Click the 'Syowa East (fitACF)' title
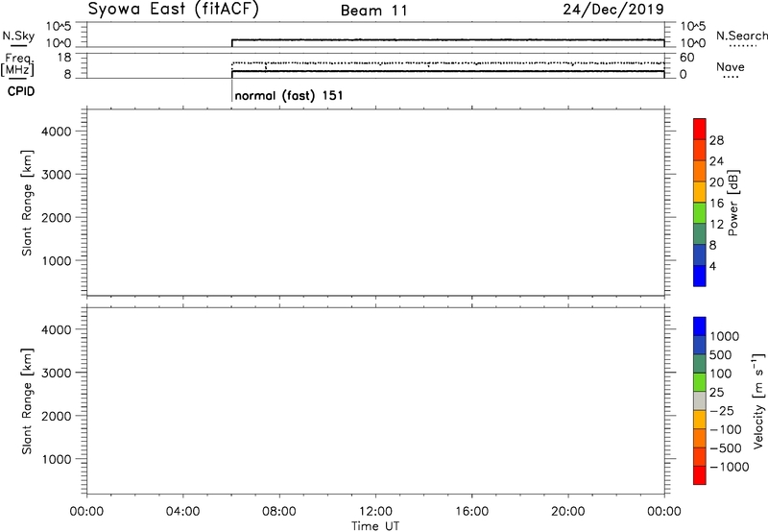This screenshot has height=532, width=768. point(174,10)
